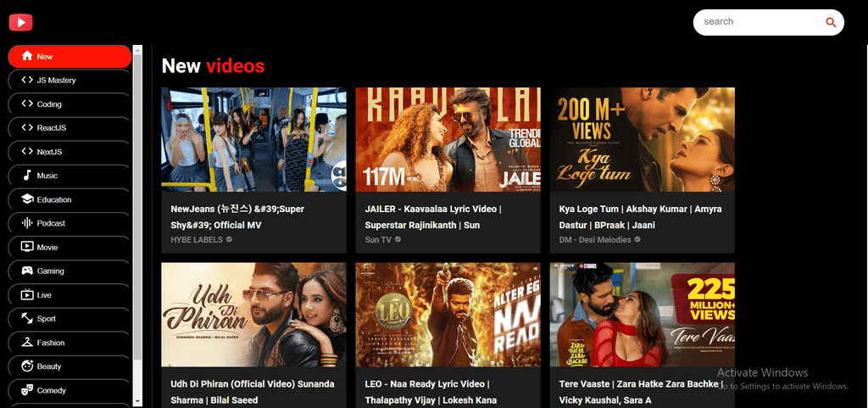Click the code icon beside JS Mastery
The image size is (868, 408).
tap(26, 80)
